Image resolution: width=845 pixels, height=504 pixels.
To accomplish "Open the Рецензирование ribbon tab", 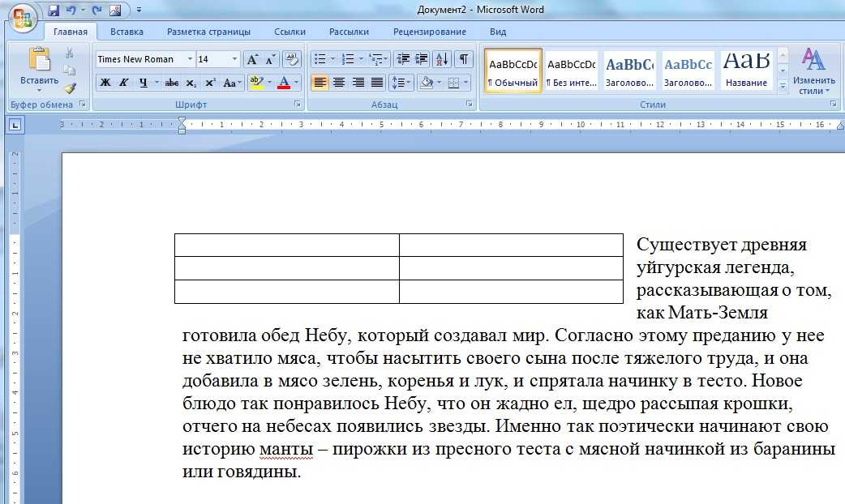I will coord(430,32).
